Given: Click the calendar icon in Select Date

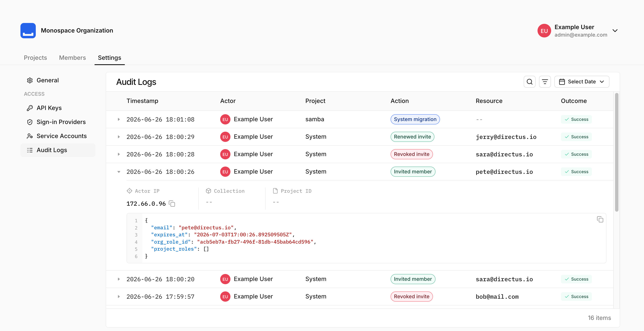Looking at the screenshot, I should pos(562,82).
